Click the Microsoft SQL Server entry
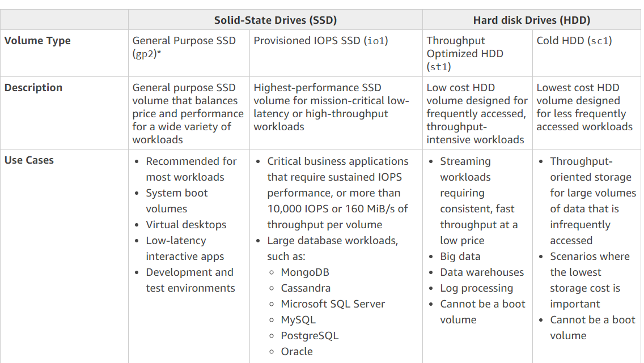Viewport: 644px width, 363px height. pos(333,304)
